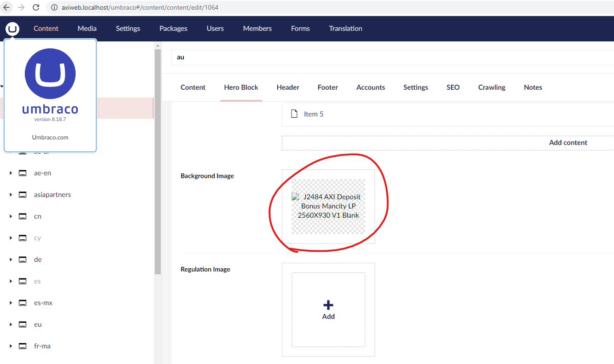
Task: Select the folder icon next to asiapartners
Action: pyautogui.click(x=23, y=194)
